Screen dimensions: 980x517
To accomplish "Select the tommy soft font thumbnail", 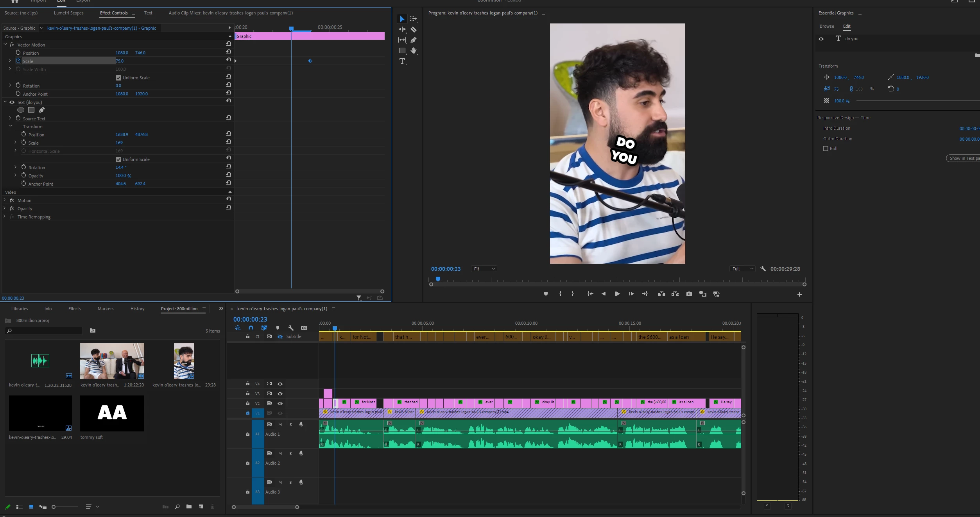I will tap(112, 413).
